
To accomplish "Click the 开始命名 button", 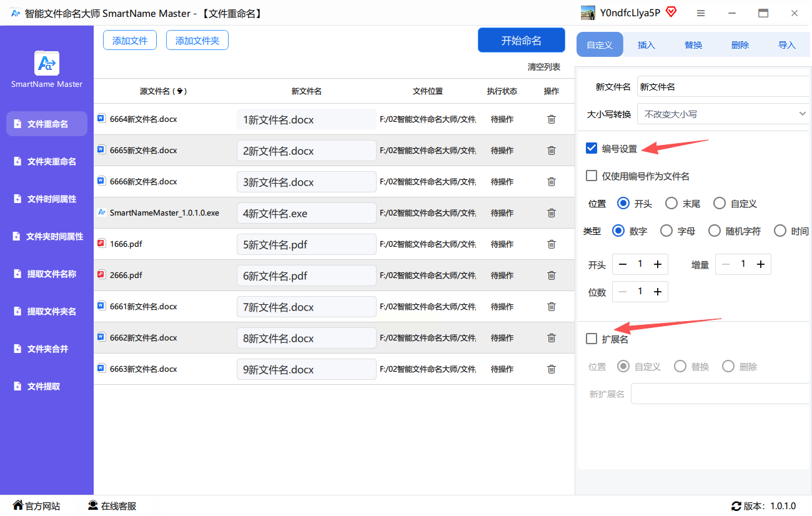I will click(521, 41).
